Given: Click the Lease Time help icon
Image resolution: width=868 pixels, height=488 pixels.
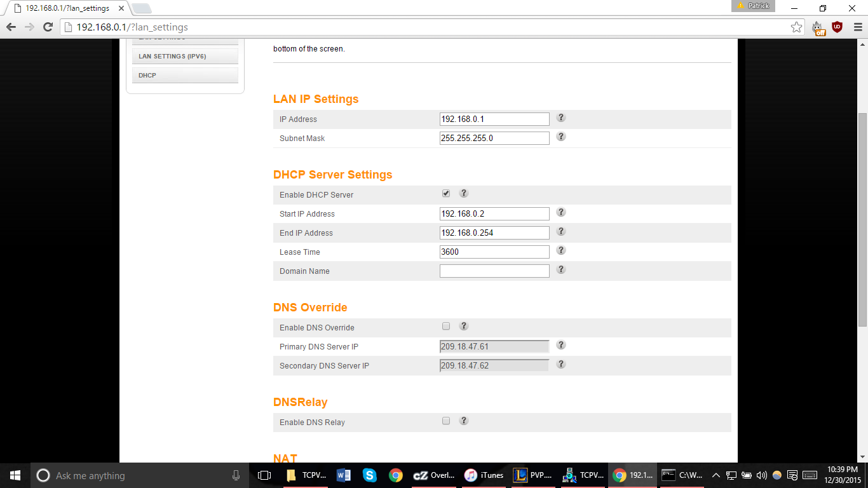Looking at the screenshot, I should click(x=561, y=250).
